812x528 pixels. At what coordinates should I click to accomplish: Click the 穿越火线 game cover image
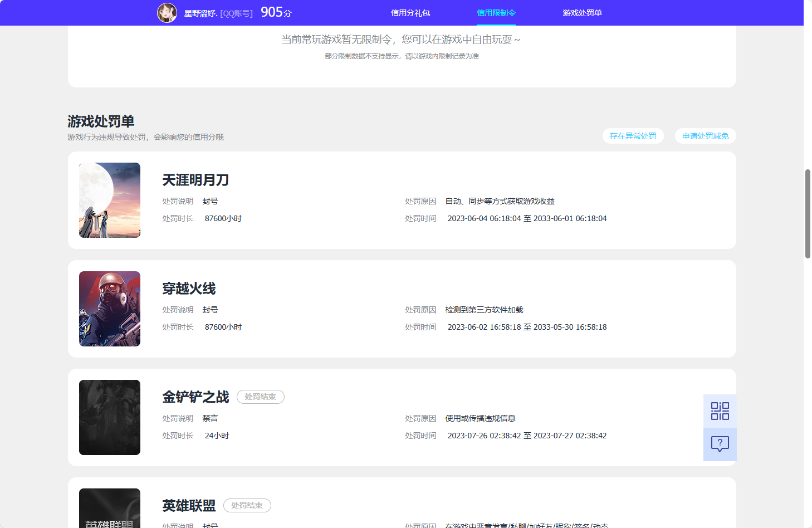pos(109,309)
